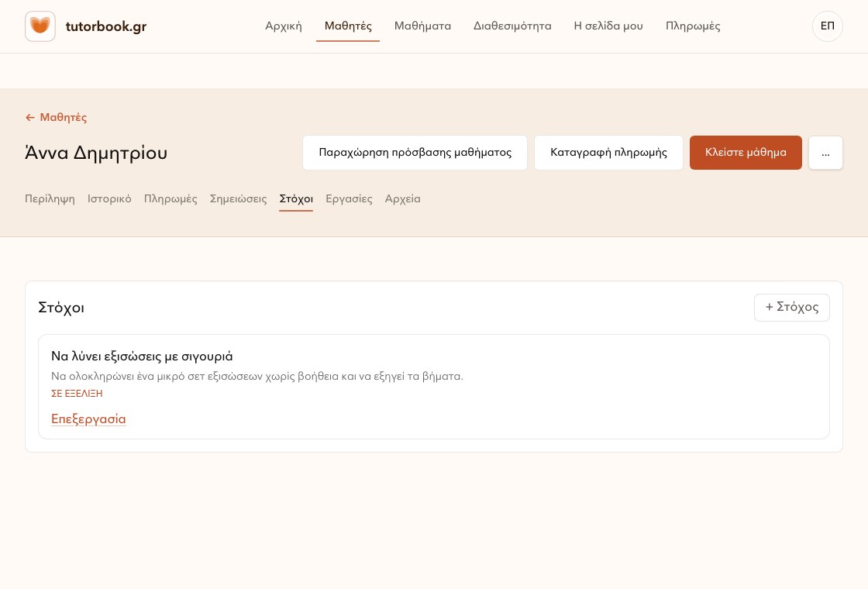
Task: Select Μαθητές in the top navigation
Action: 348,26
